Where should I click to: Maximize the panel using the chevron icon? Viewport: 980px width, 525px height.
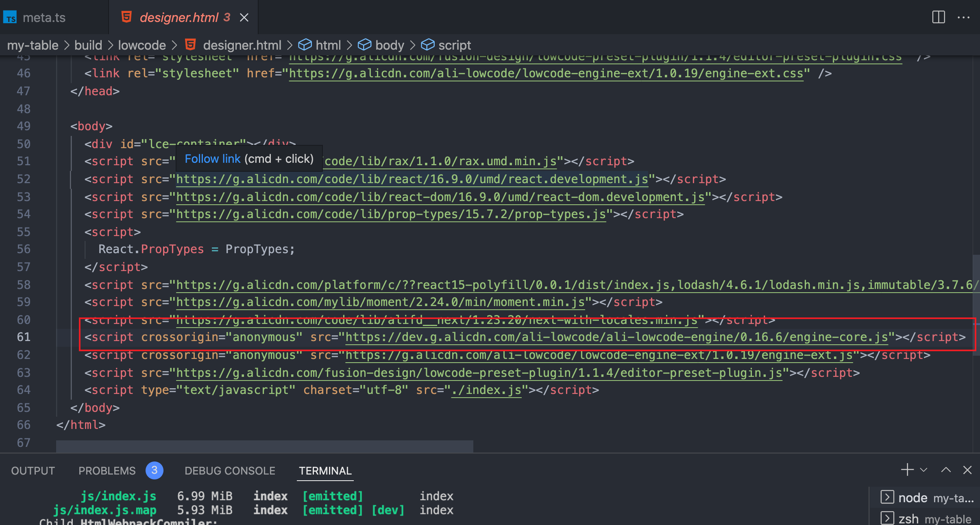click(946, 470)
